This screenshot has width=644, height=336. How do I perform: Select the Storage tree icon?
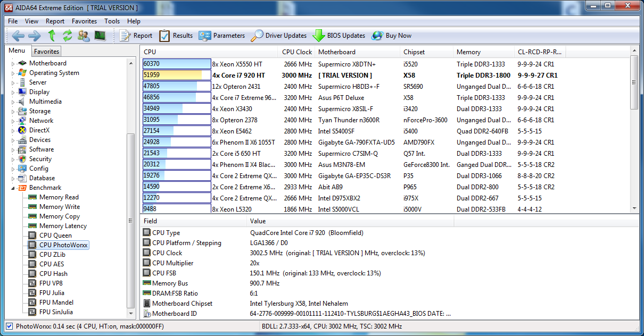pos(22,111)
